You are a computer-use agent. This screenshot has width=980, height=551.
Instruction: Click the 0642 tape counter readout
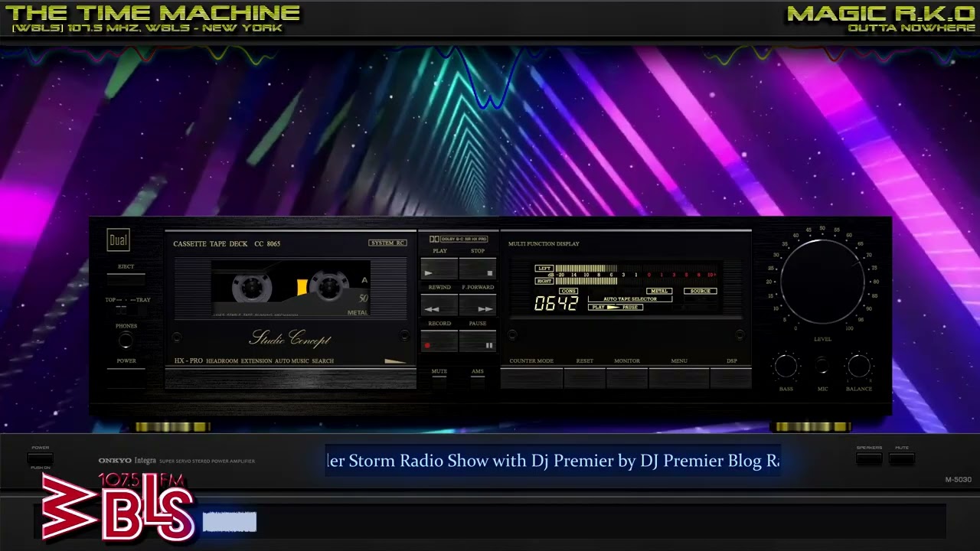click(556, 303)
